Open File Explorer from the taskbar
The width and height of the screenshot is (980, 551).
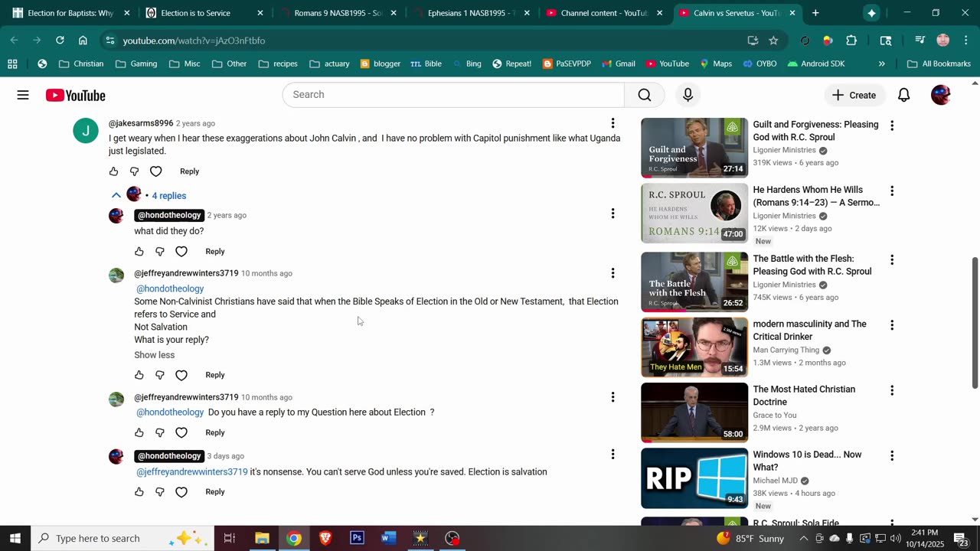pyautogui.click(x=262, y=538)
